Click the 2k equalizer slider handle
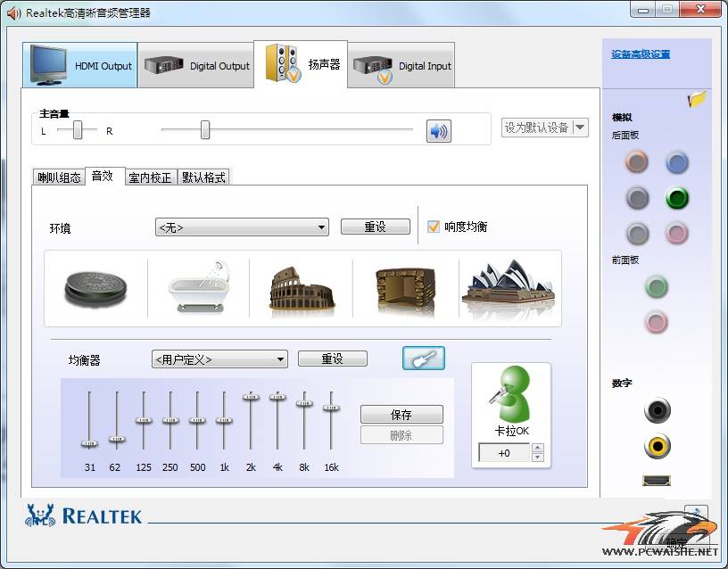Screen dimensions: 728x569 point(251,397)
